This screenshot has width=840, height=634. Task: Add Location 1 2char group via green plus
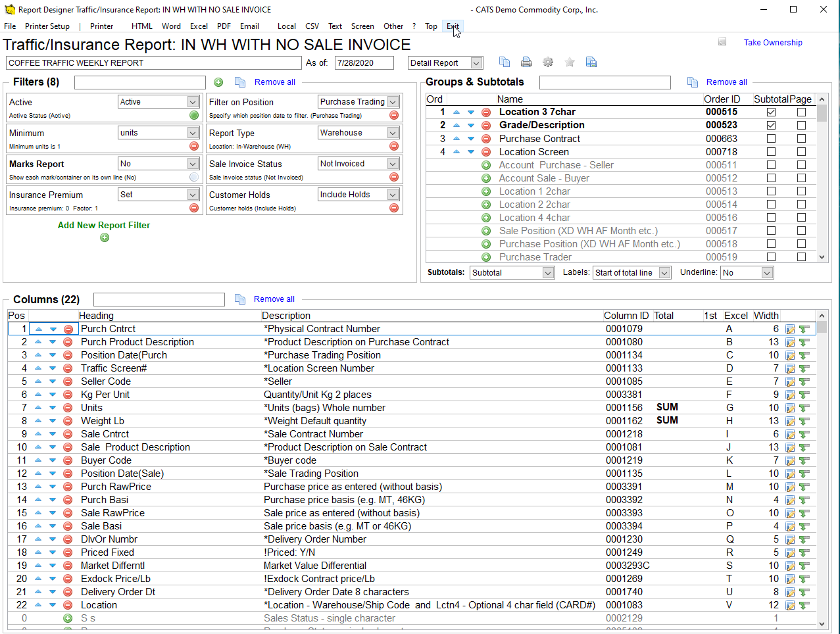coord(486,191)
